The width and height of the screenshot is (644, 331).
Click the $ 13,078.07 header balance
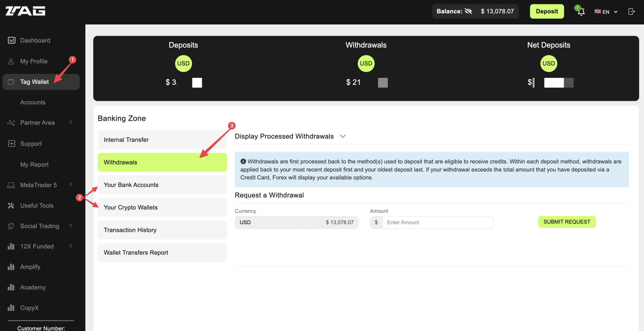pyautogui.click(x=497, y=11)
